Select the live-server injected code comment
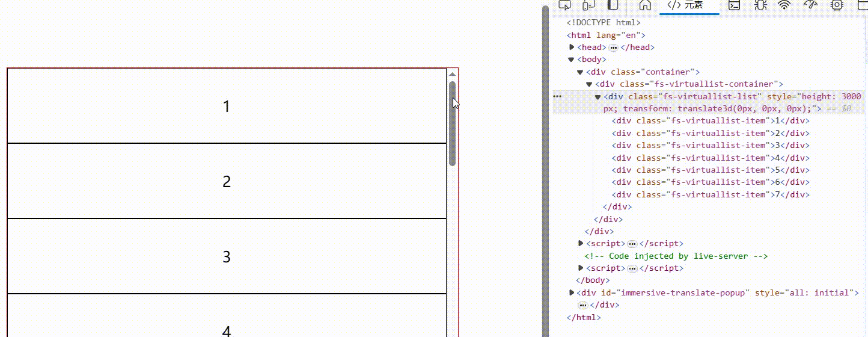 click(x=676, y=256)
